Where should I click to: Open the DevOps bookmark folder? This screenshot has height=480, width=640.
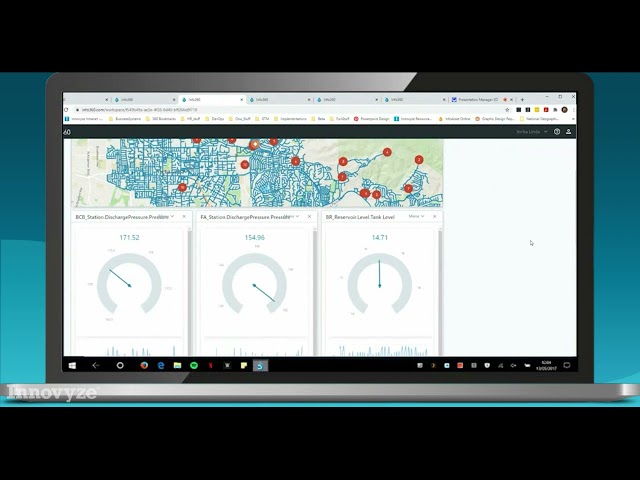pyautogui.click(x=215, y=119)
